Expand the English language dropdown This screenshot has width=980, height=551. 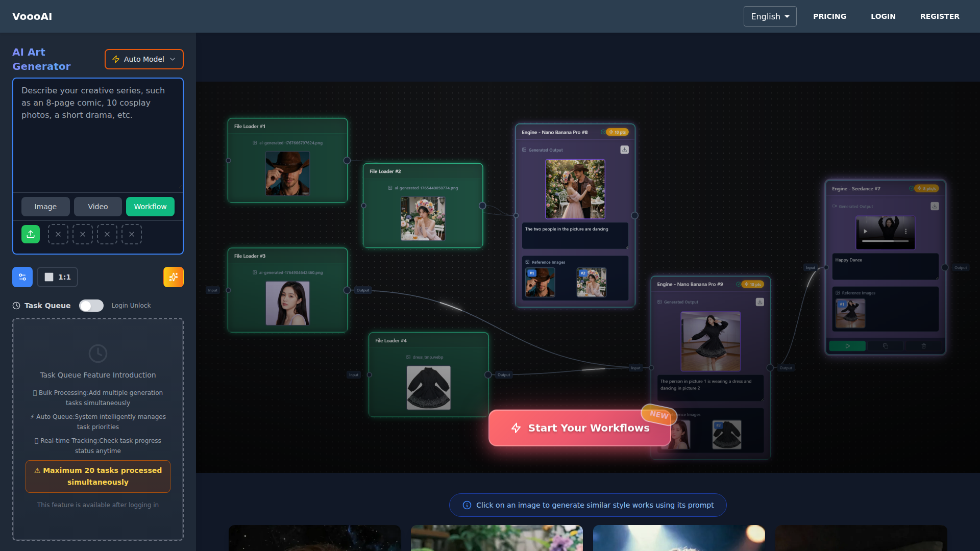coord(770,16)
